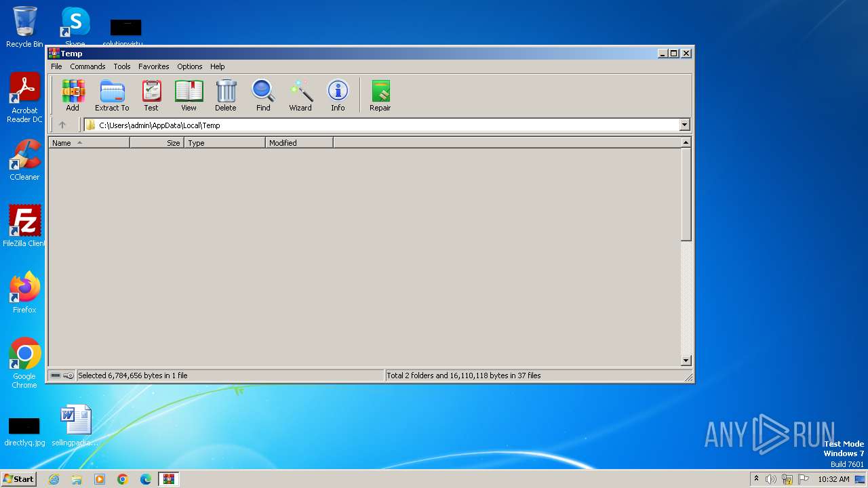Click the key password icon in status bar
Screen dimensions: 868x488
pos(68,375)
